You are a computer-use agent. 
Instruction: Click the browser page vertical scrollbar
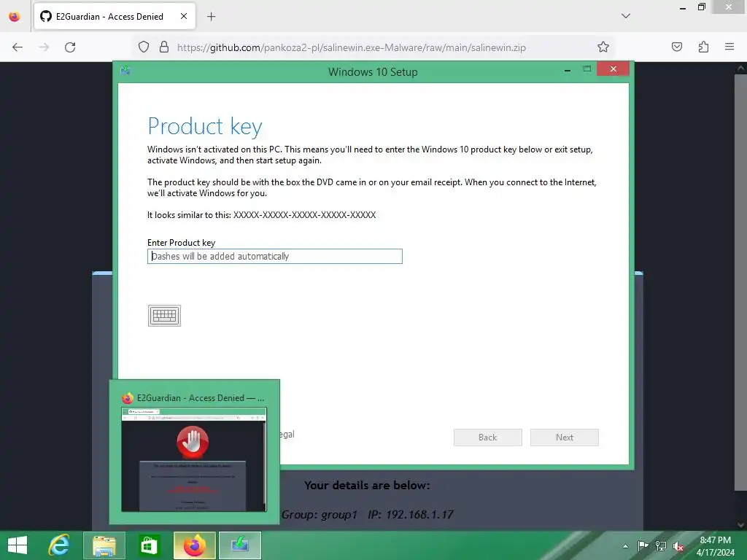[740, 282]
